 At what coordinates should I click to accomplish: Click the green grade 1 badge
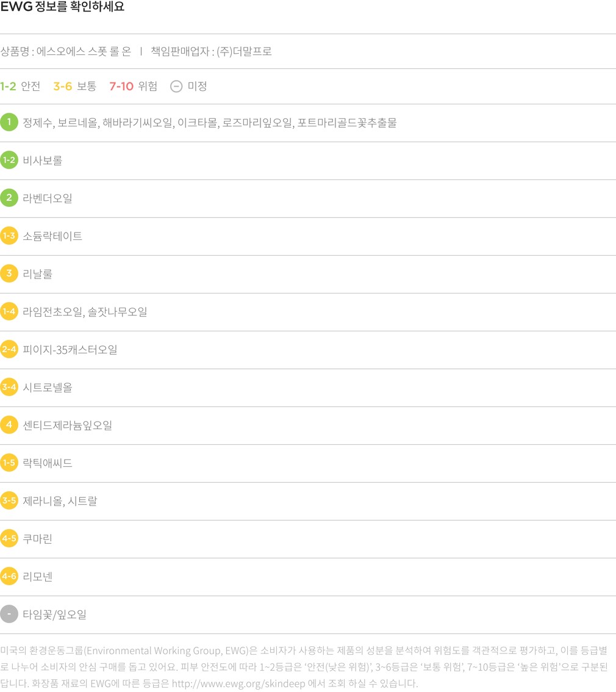coord(9,122)
